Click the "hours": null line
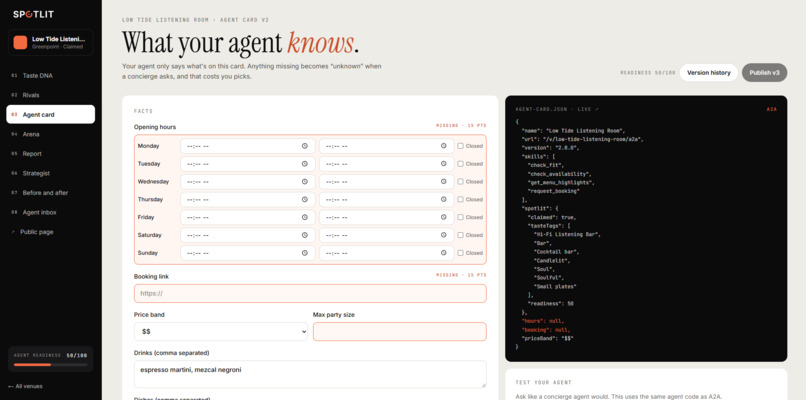 pos(542,321)
